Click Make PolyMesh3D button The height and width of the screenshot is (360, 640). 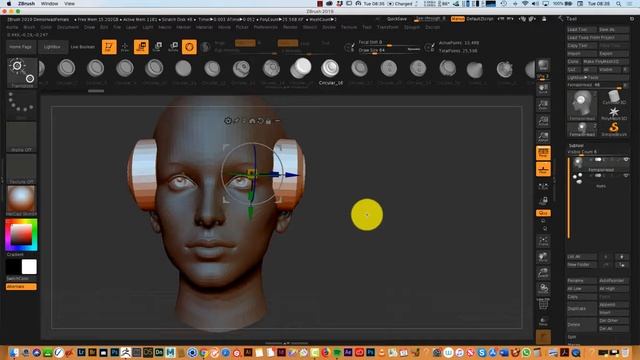pos(606,62)
